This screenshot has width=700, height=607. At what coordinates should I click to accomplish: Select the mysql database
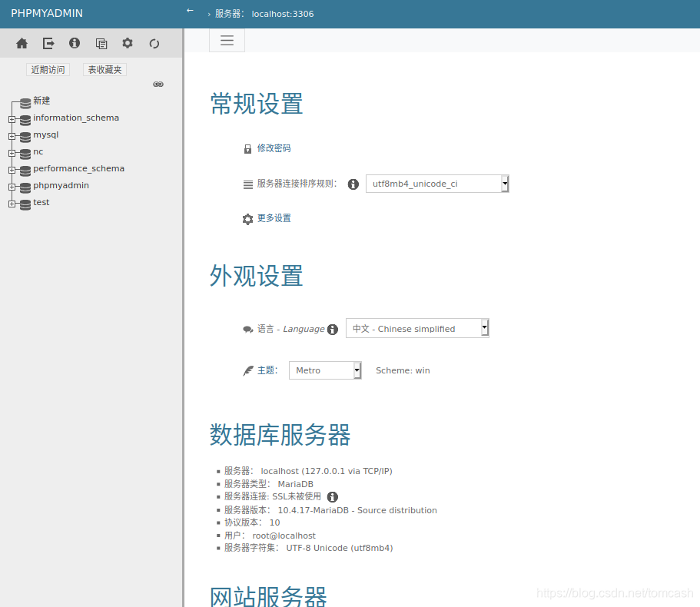(45, 134)
